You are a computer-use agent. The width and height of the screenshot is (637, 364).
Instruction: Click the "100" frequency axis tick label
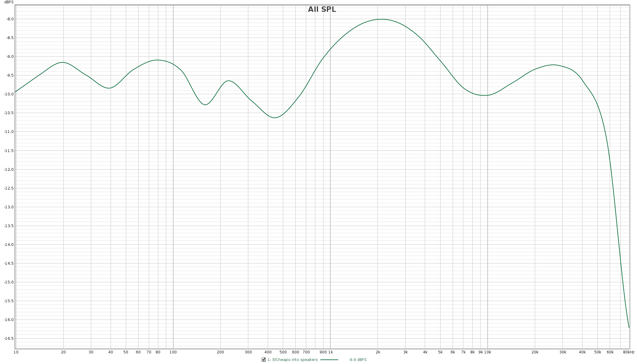pos(173,352)
